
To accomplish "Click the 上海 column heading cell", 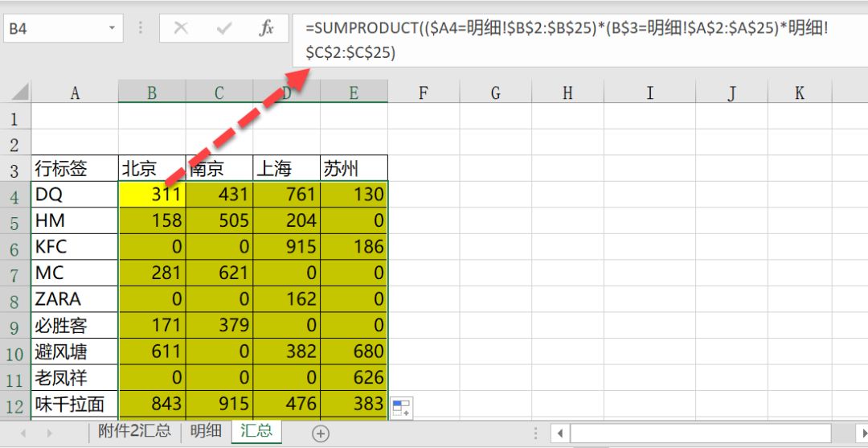I will coord(286,168).
